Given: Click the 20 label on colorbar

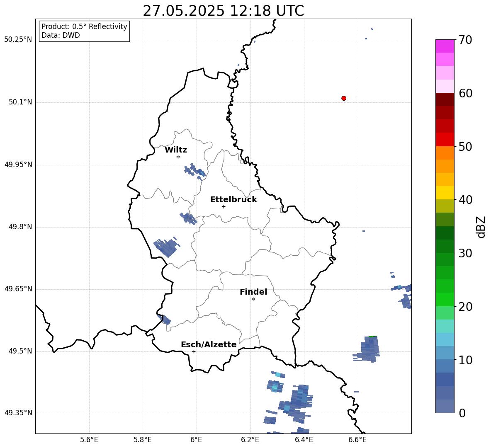Looking at the screenshot, I should pos(465,306).
